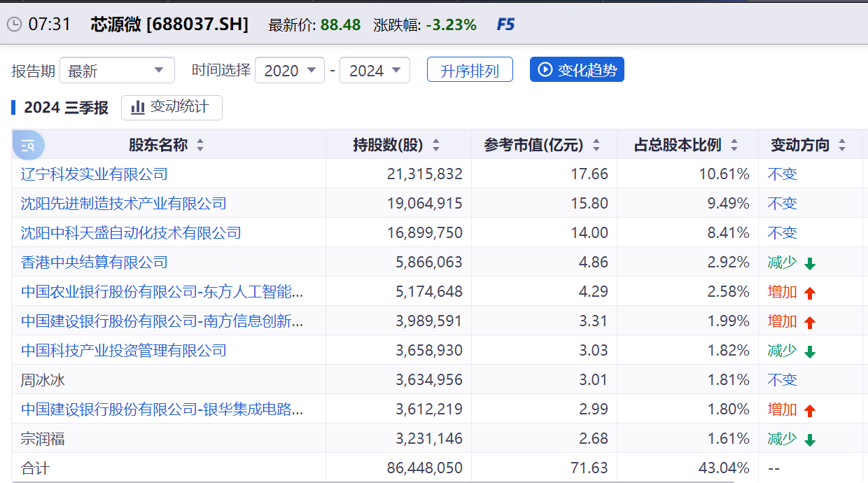The width and height of the screenshot is (868, 483).
Task: Click 不变 in the 沈阳先进制造 row
Action: [x=783, y=203]
